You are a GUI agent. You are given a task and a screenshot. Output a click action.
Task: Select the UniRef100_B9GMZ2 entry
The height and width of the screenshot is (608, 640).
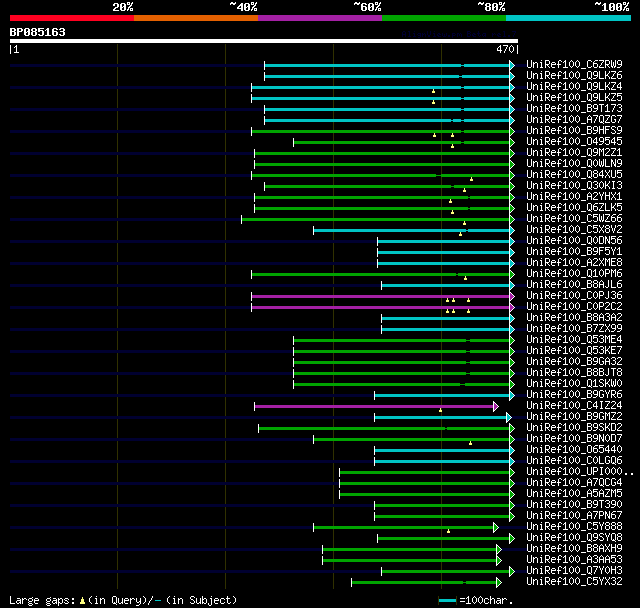[x=574, y=417]
